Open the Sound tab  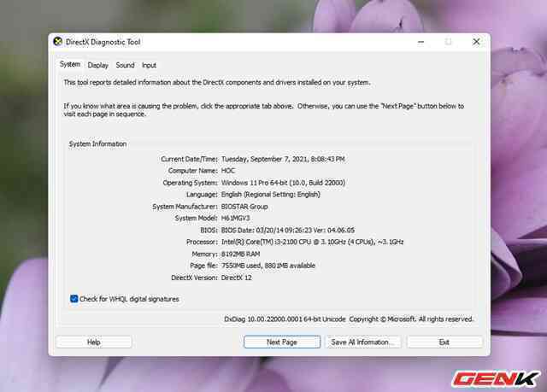coord(125,65)
